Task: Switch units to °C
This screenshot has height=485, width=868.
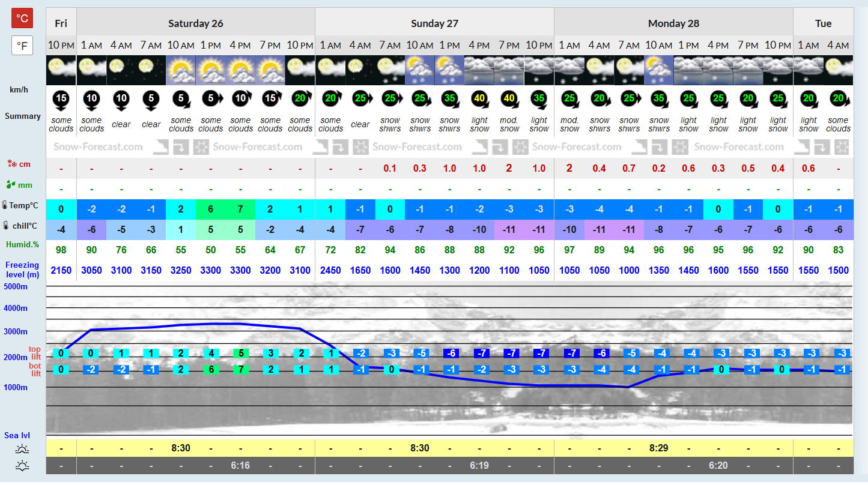Action: point(22,19)
